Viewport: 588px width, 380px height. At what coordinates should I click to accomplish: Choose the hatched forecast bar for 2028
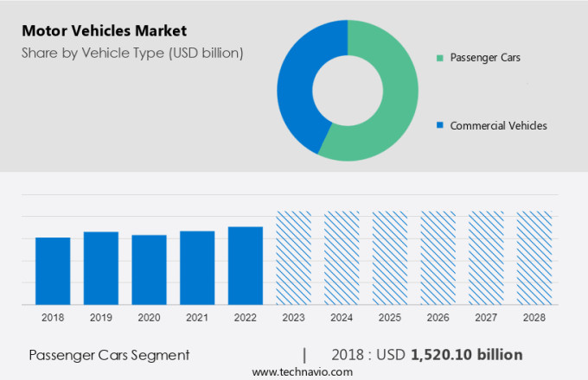[534, 257]
